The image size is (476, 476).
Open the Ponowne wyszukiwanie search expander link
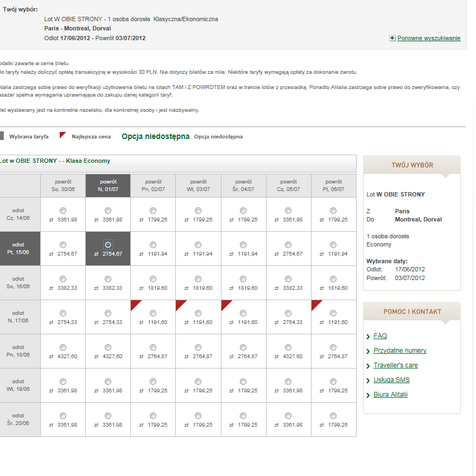point(429,38)
